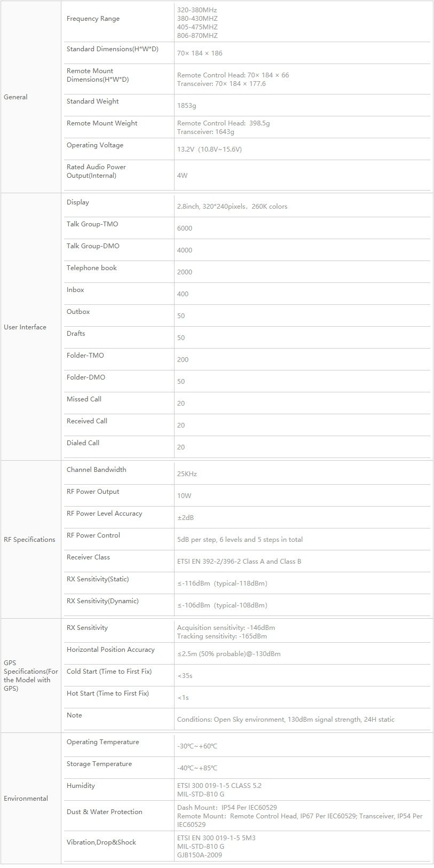Click the Operating Voltage row label

point(94,145)
